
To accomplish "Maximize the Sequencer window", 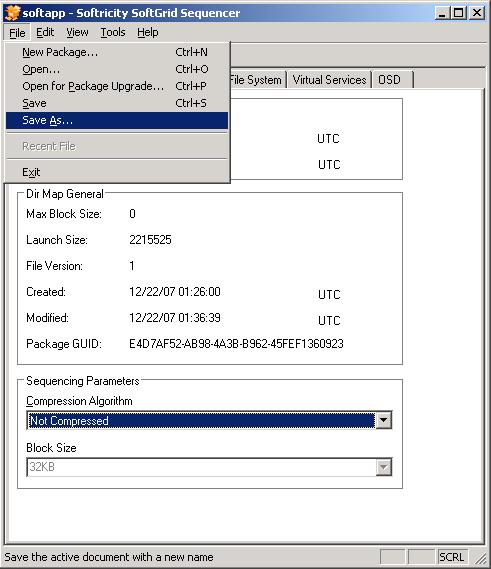I will 459,13.
